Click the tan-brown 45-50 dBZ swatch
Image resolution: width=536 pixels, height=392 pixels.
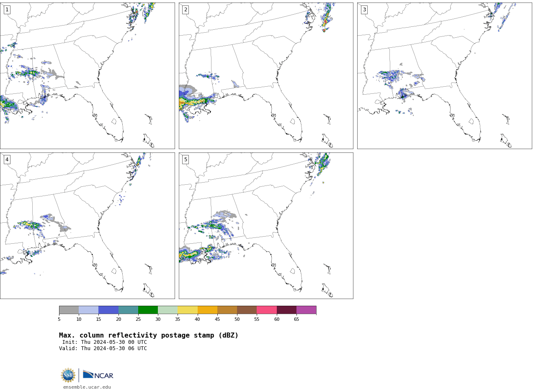(227, 310)
